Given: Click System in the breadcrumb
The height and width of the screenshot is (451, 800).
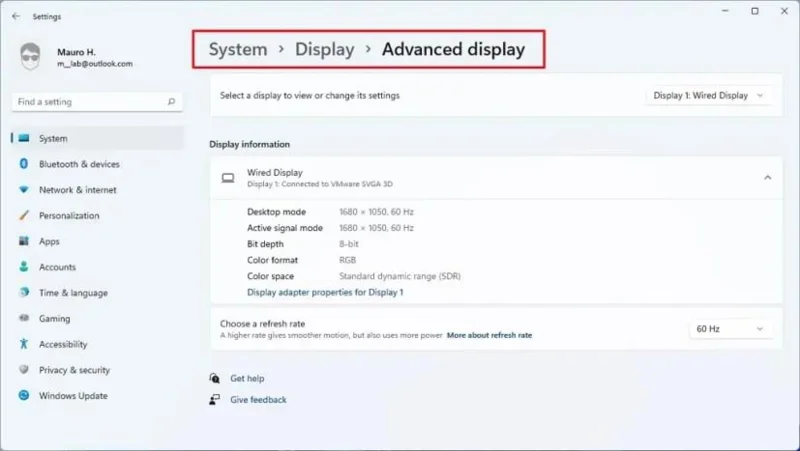Looking at the screenshot, I should [x=238, y=49].
